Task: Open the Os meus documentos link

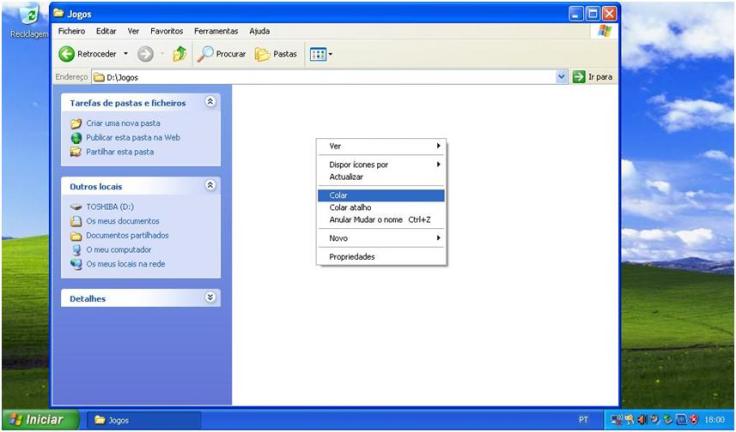Action: click(122, 221)
